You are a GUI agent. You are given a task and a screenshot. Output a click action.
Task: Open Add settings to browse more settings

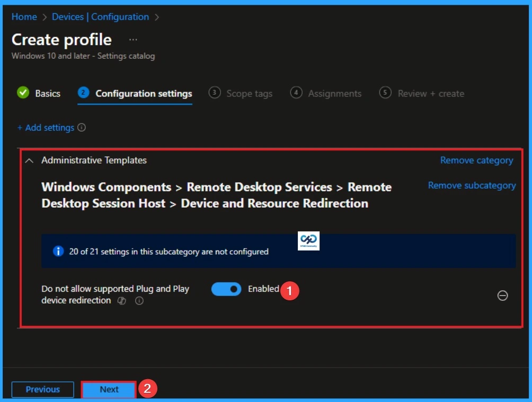47,128
